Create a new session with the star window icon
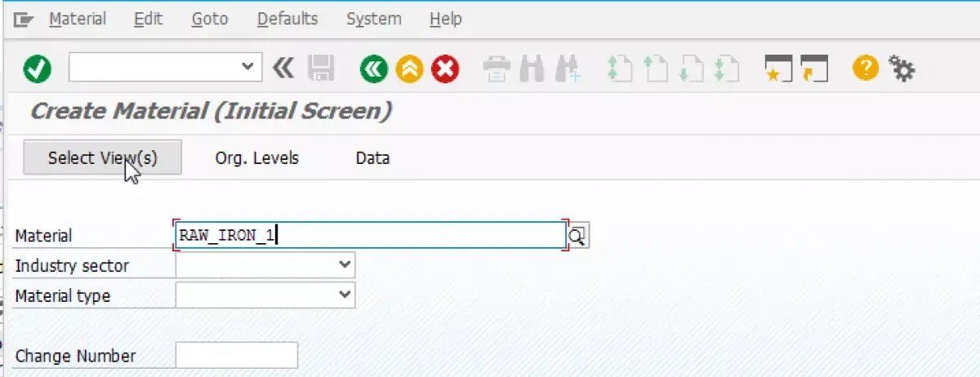Screen dimensions: 980x377 pos(778,69)
